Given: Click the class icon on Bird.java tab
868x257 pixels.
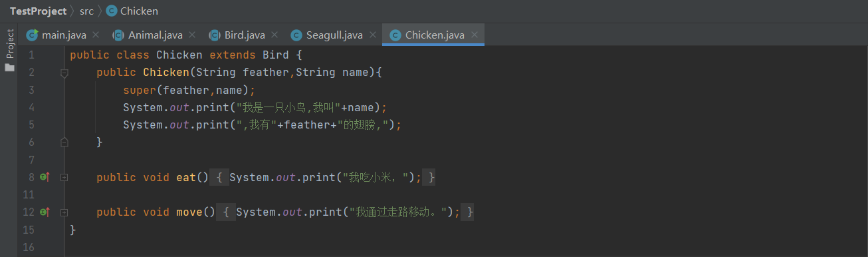Looking at the screenshot, I should pos(215,35).
